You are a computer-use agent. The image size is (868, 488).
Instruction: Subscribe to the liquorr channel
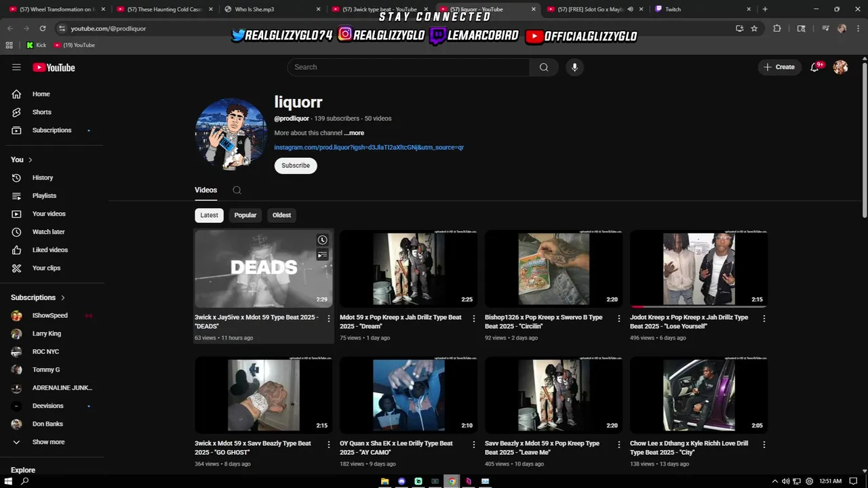[296, 165]
